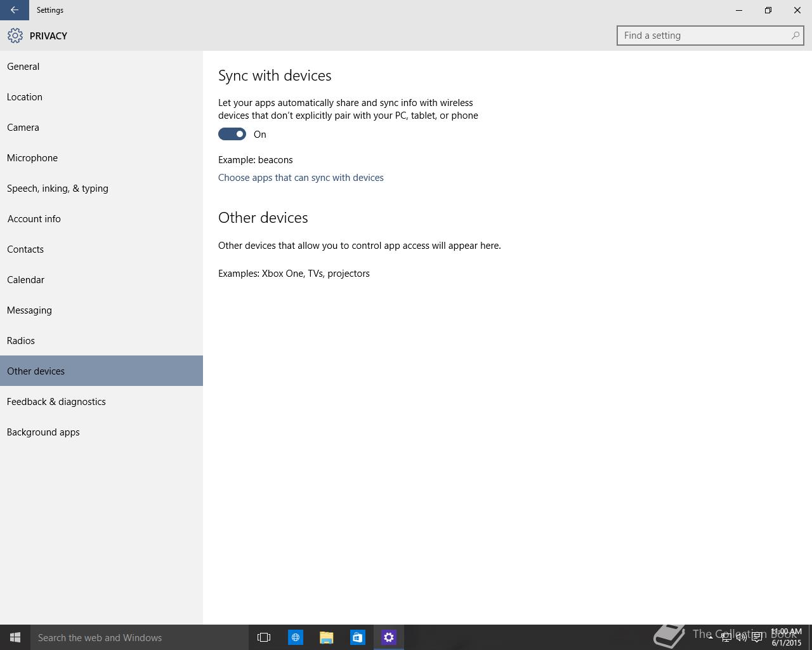This screenshot has height=650, width=812.
Task: Open Task View from the taskbar
Action: pyautogui.click(x=264, y=637)
